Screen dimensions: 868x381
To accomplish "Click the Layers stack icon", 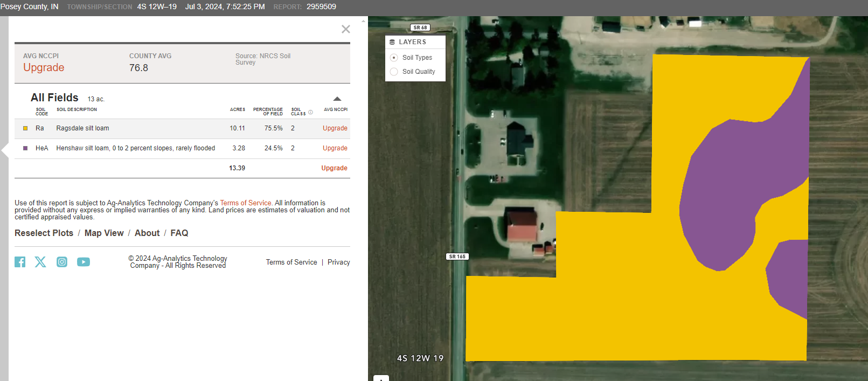I will pyautogui.click(x=392, y=42).
